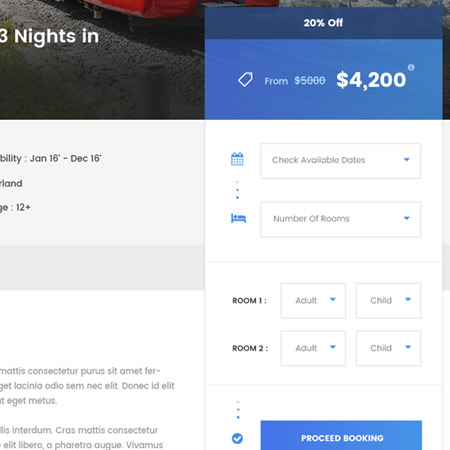The width and height of the screenshot is (450, 450).
Task: Click the ROOM 1 label
Action: click(249, 301)
